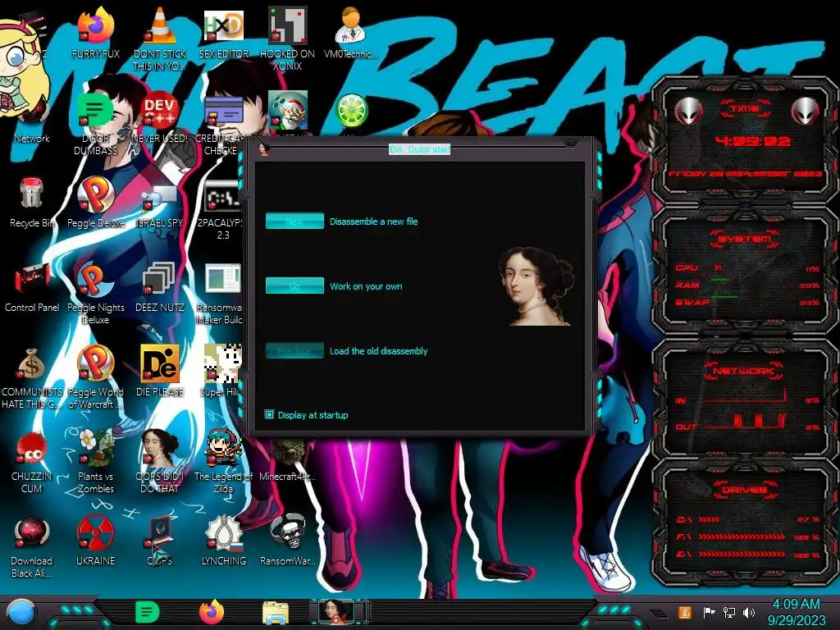
Task: Open the green chat app in taskbar
Action: 148,612
